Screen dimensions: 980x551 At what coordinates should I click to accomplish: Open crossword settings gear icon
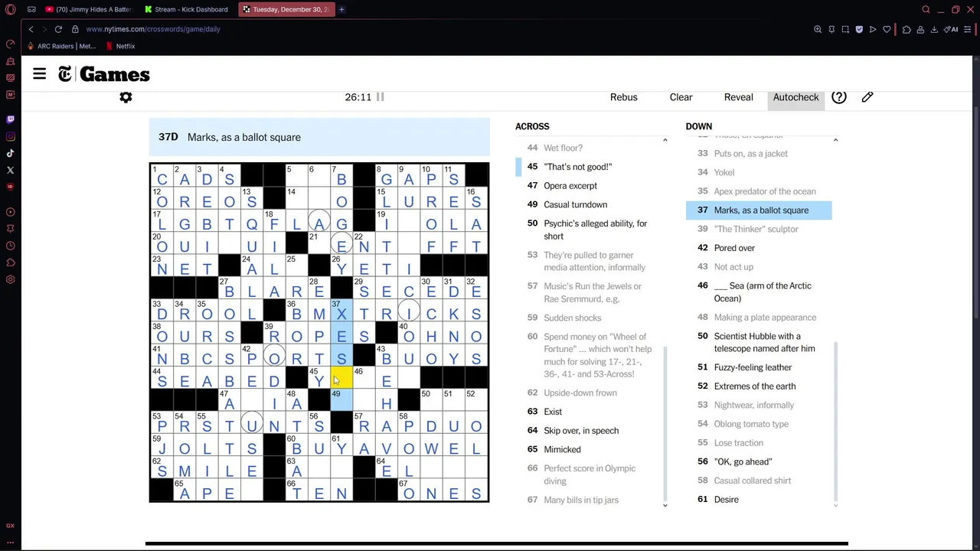coord(126,97)
